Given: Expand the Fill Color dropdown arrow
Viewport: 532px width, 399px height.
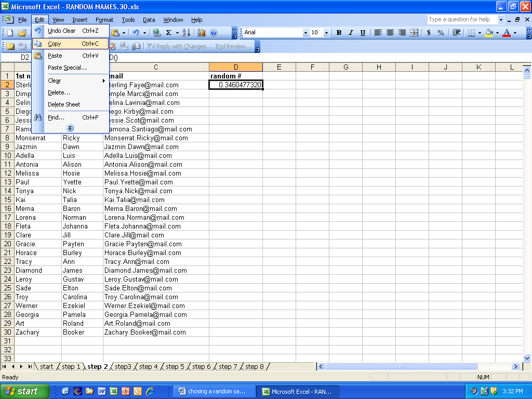Looking at the screenshot, I should coord(497,33).
